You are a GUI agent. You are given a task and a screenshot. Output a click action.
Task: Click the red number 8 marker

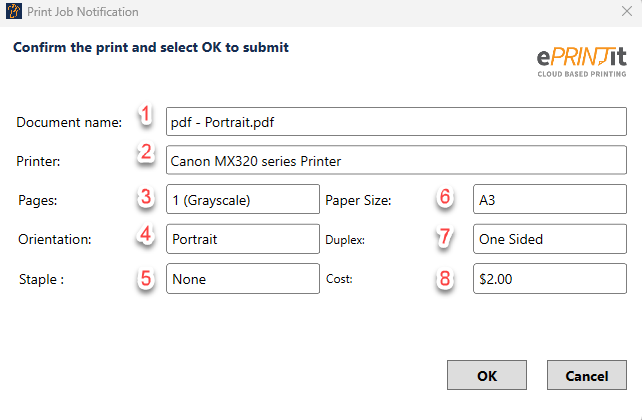(x=446, y=279)
